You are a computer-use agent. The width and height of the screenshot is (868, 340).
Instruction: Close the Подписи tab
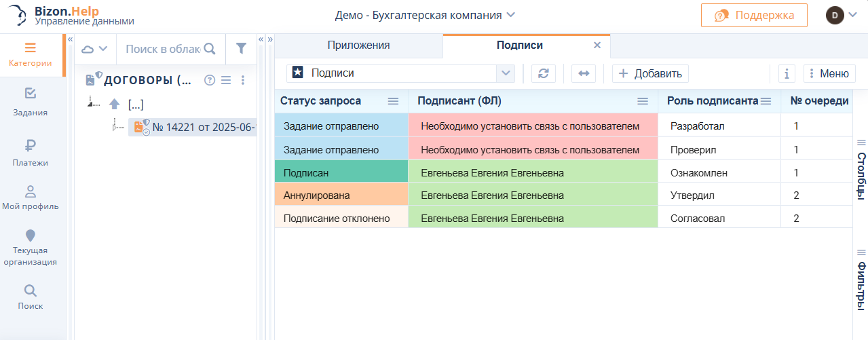[597, 45]
